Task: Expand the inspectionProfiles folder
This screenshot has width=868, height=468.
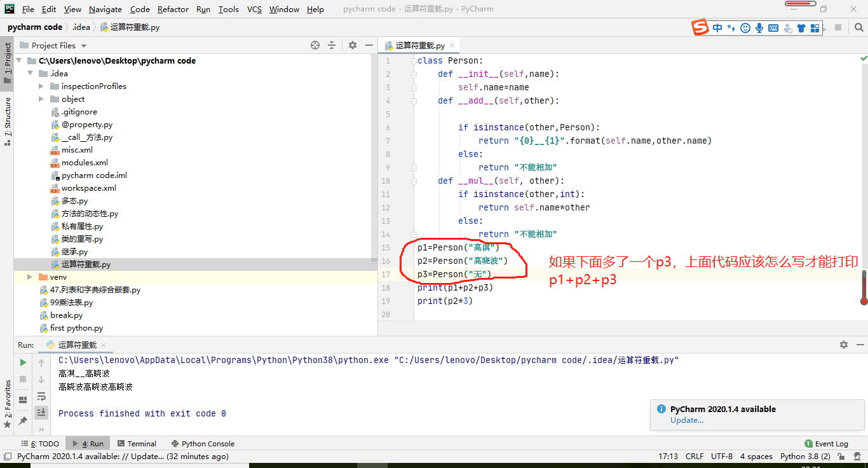Action: click(x=41, y=86)
